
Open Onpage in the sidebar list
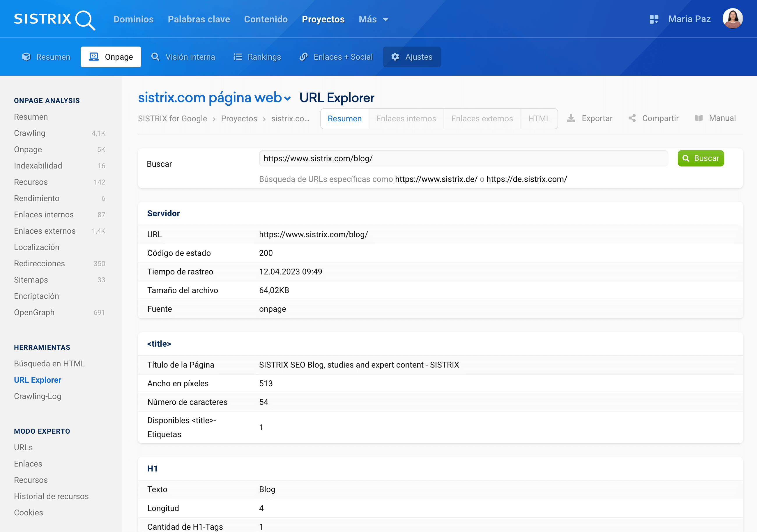[x=28, y=150]
